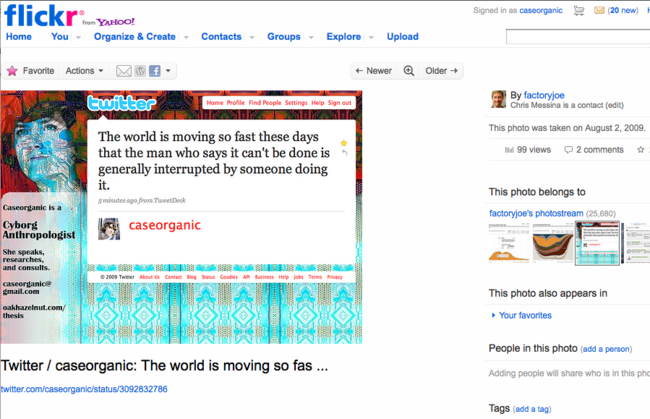This screenshot has width=650, height=419.
Task: Expand the Organize & Create dropdown arrow
Action: point(186,37)
